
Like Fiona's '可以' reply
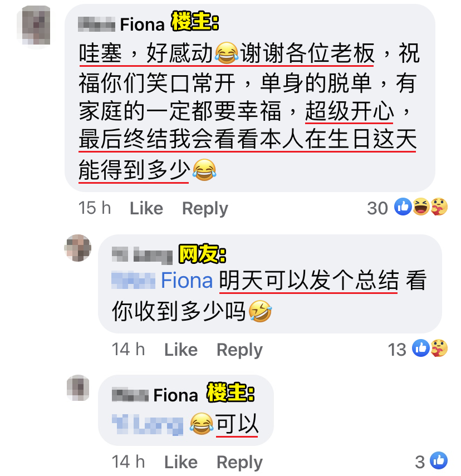[x=181, y=462]
